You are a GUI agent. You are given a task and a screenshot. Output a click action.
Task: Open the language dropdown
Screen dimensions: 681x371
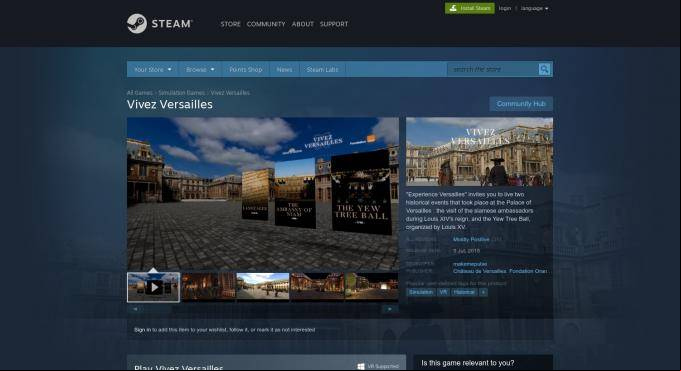[x=534, y=8]
